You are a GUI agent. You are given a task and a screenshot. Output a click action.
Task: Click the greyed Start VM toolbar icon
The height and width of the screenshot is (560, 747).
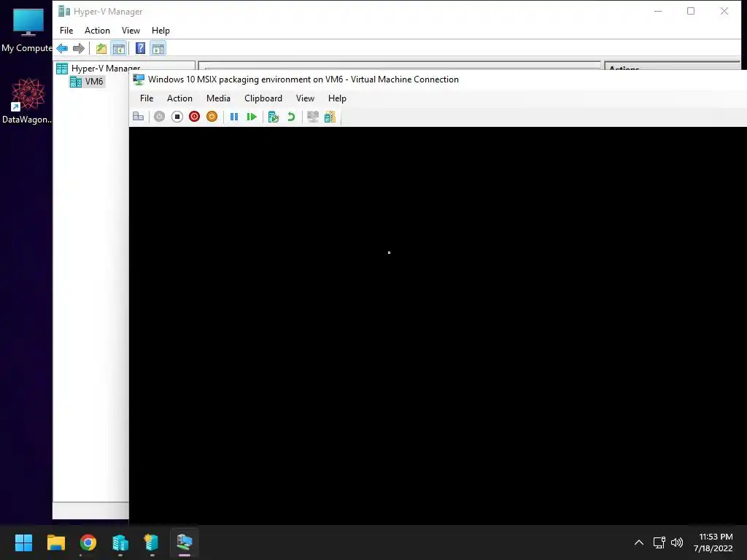point(159,117)
